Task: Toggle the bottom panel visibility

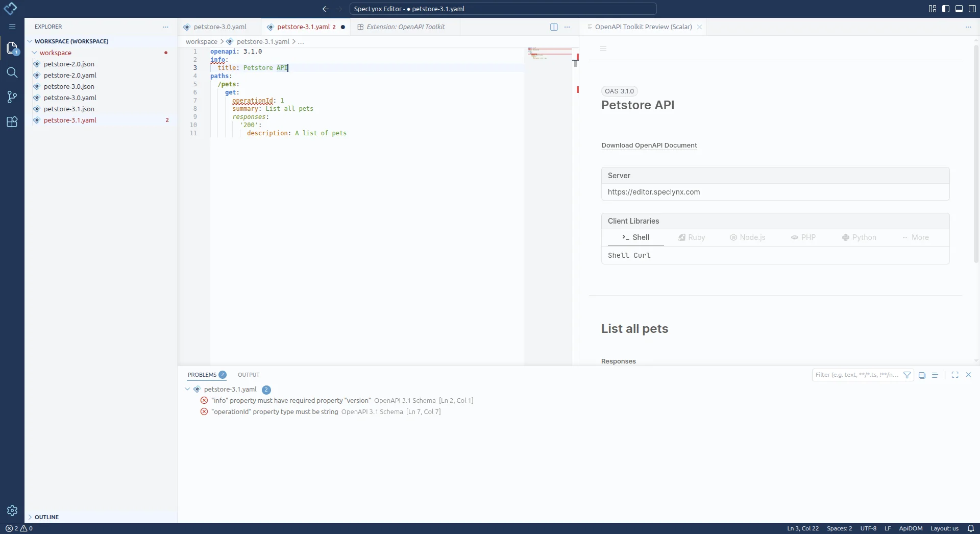Action: (959, 9)
